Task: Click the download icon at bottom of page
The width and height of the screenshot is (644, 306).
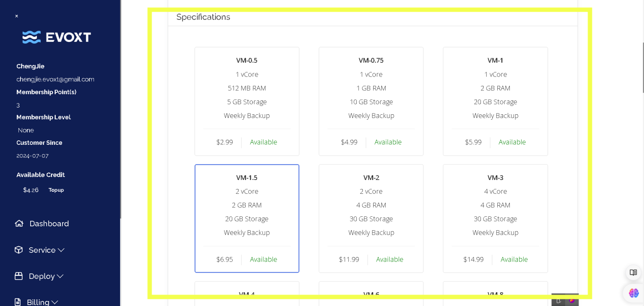Action: 558,301
